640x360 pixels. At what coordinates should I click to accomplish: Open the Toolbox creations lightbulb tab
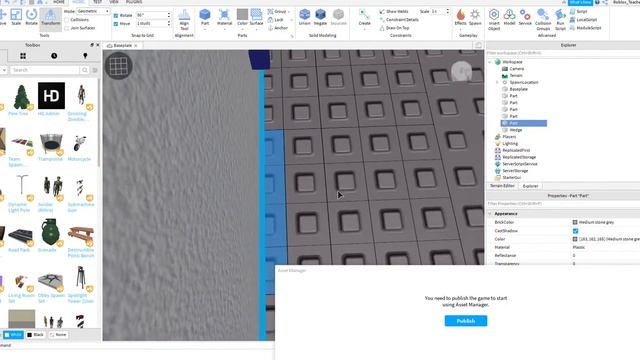pyautogui.click(x=85, y=56)
